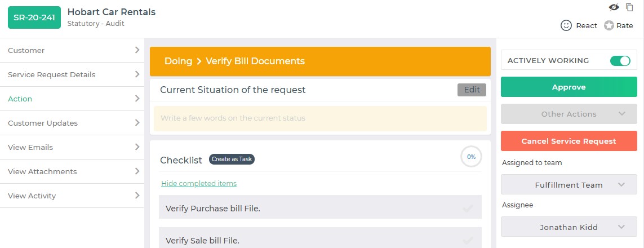
Task: Open the Jonathan Kidd assignee dropdown
Action: (x=569, y=227)
